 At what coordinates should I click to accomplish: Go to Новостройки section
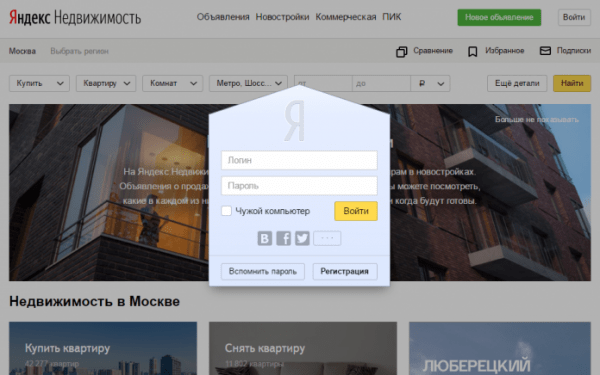(282, 17)
